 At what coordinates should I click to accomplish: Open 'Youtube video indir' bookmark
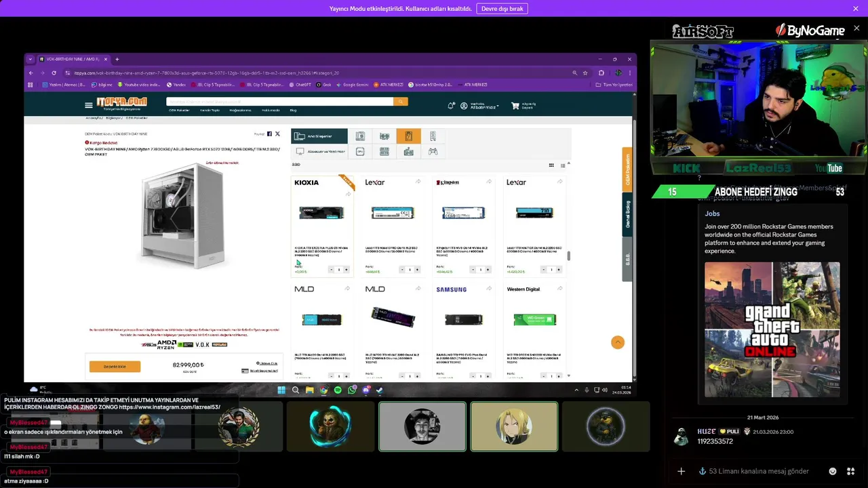(x=139, y=85)
